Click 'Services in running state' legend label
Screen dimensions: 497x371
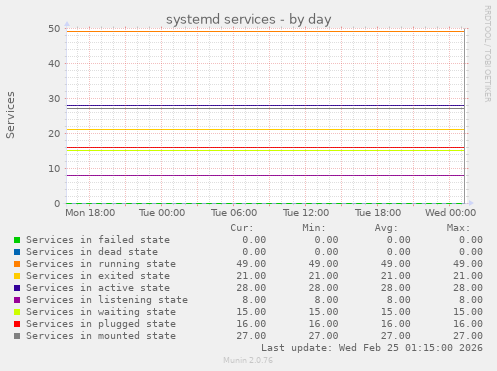[x=101, y=264]
